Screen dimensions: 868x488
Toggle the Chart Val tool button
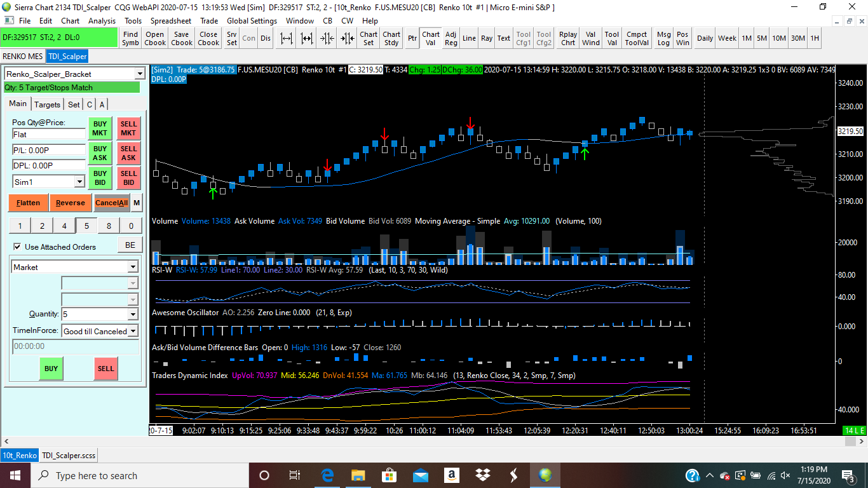click(431, 38)
